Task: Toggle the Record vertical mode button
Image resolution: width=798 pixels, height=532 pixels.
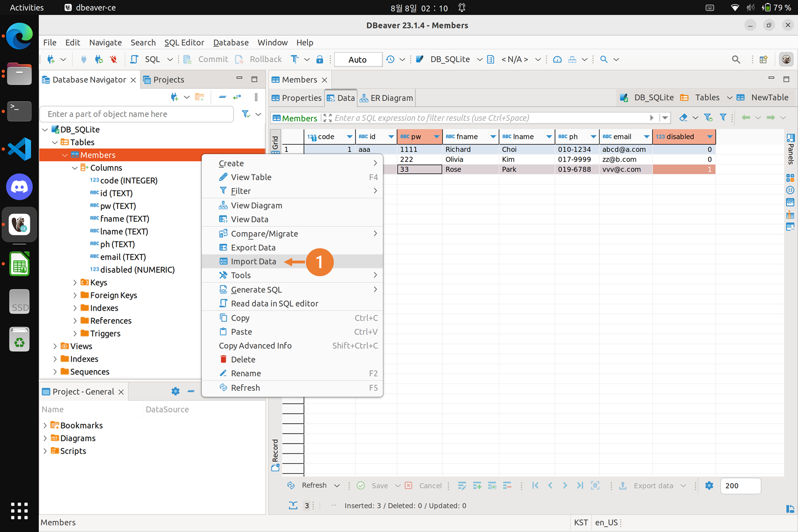Action: (x=275, y=455)
